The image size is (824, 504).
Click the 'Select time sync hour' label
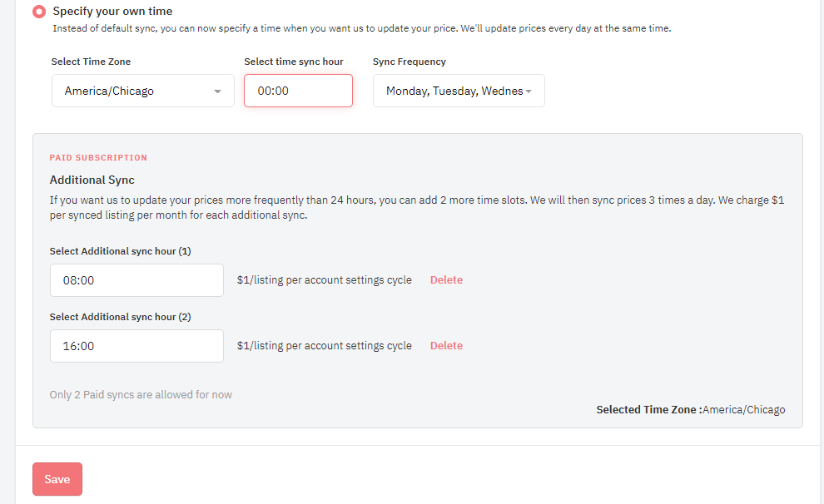pos(294,62)
